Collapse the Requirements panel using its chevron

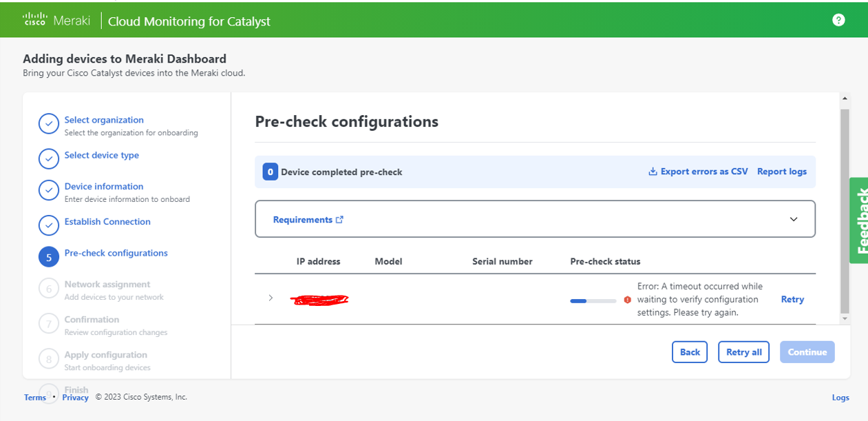[793, 218]
